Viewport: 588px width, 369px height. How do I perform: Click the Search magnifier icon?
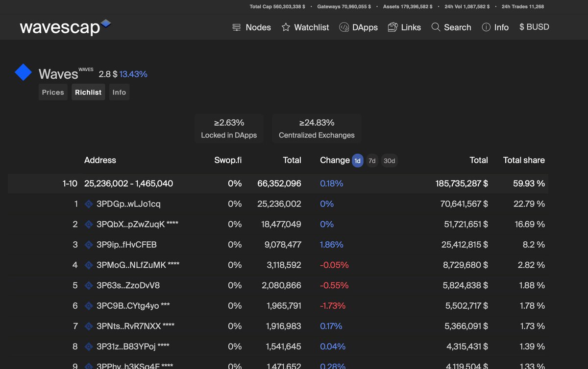click(x=436, y=27)
